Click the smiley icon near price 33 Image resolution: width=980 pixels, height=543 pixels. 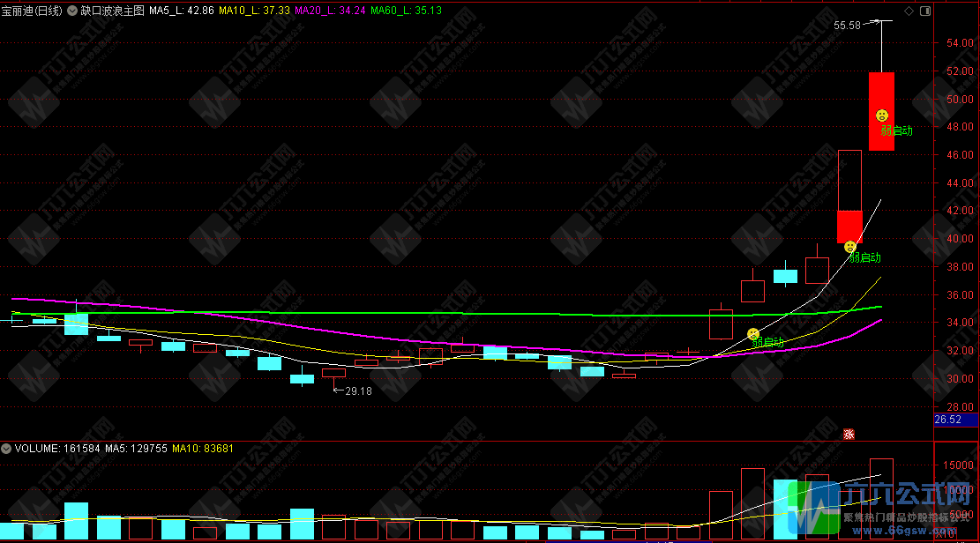(x=753, y=333)
